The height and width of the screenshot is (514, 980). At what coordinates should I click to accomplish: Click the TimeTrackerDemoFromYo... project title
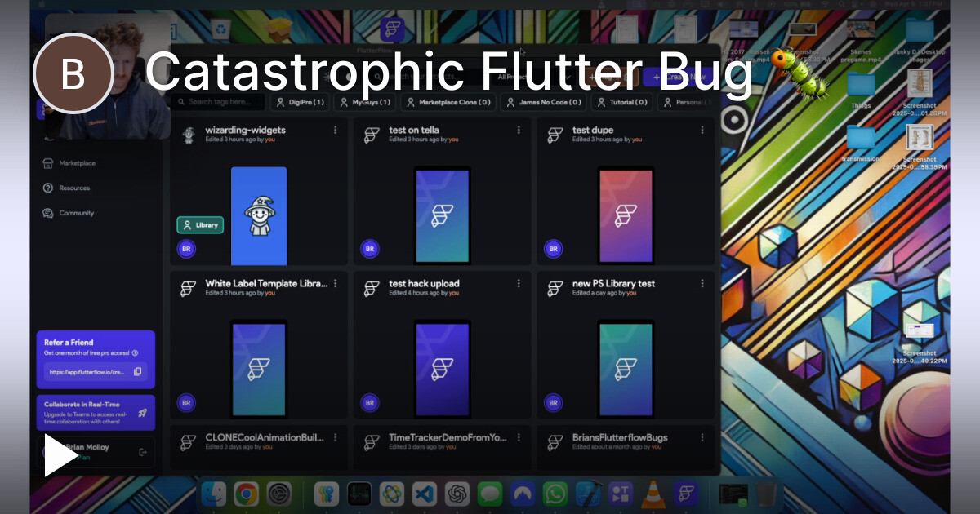click(x=448, y=437)
